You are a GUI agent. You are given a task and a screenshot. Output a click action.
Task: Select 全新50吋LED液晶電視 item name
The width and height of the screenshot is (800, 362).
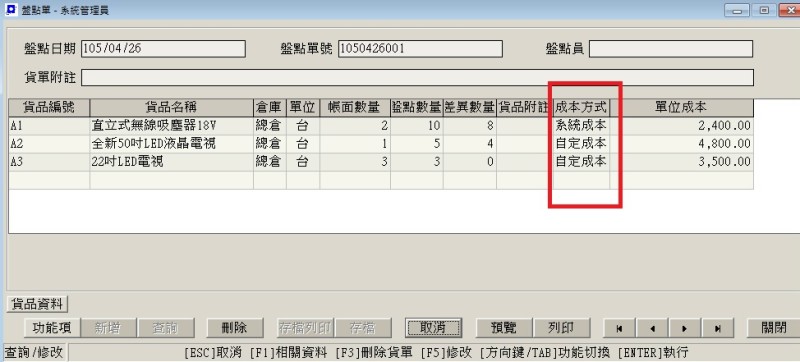(x=171, y=144)
